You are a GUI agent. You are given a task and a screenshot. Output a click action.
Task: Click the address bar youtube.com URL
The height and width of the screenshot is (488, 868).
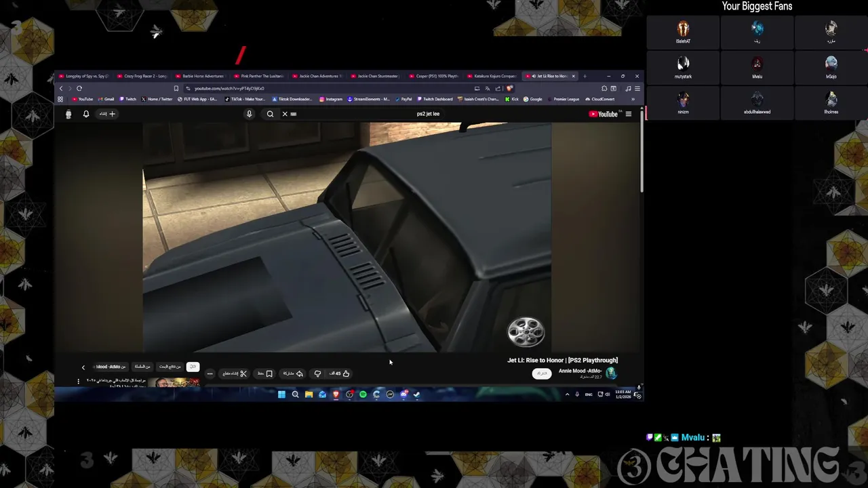tap(229, 88)
